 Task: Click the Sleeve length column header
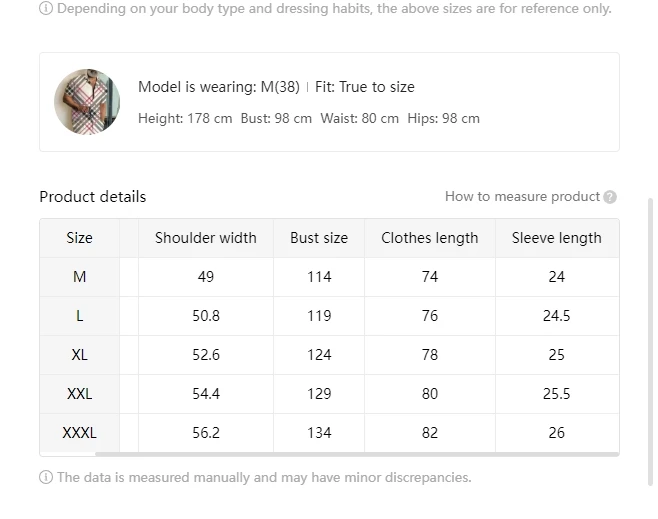pos(556,238)
